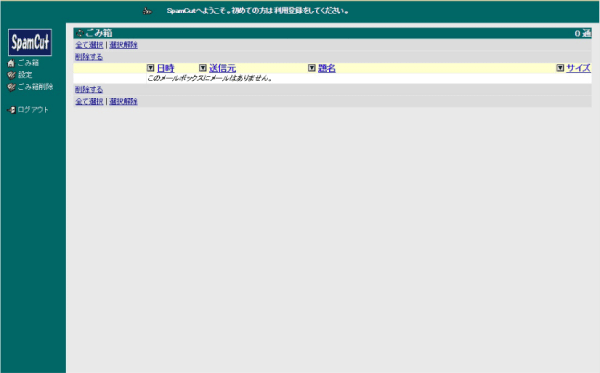Sort by date using the 日時 arrow
600x373 pixels.
point(150,68)
